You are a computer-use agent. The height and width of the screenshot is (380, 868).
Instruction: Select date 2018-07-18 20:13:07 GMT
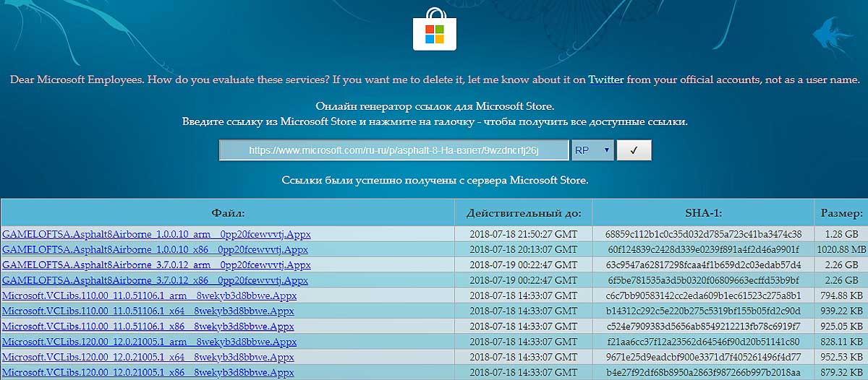[x=524, y=249]
